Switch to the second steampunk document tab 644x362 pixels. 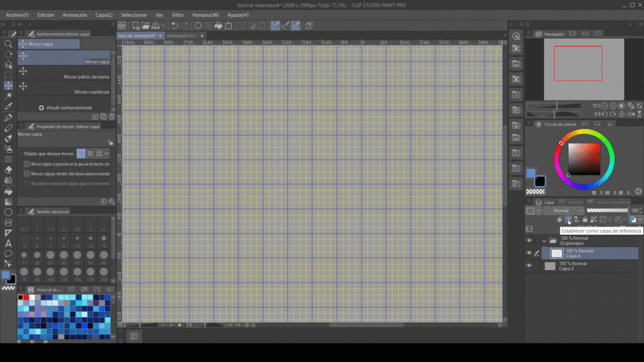pos(181,36)
